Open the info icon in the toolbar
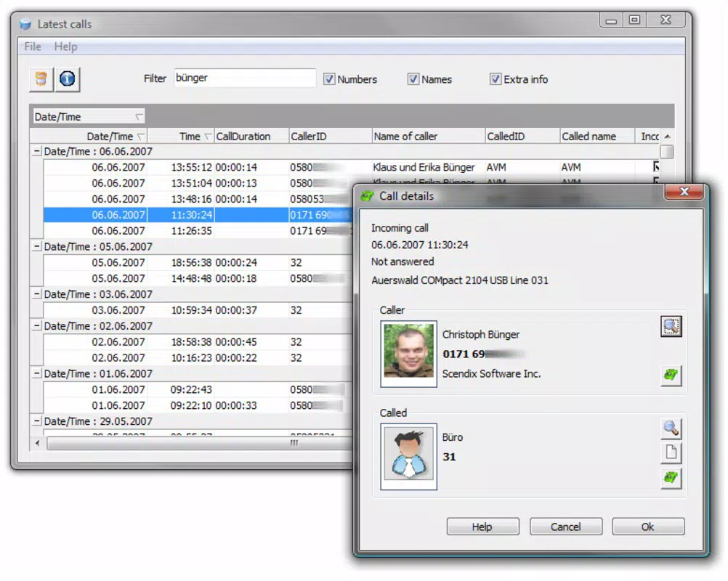This screenshot has height=581, width=728. tap(68, 79)
